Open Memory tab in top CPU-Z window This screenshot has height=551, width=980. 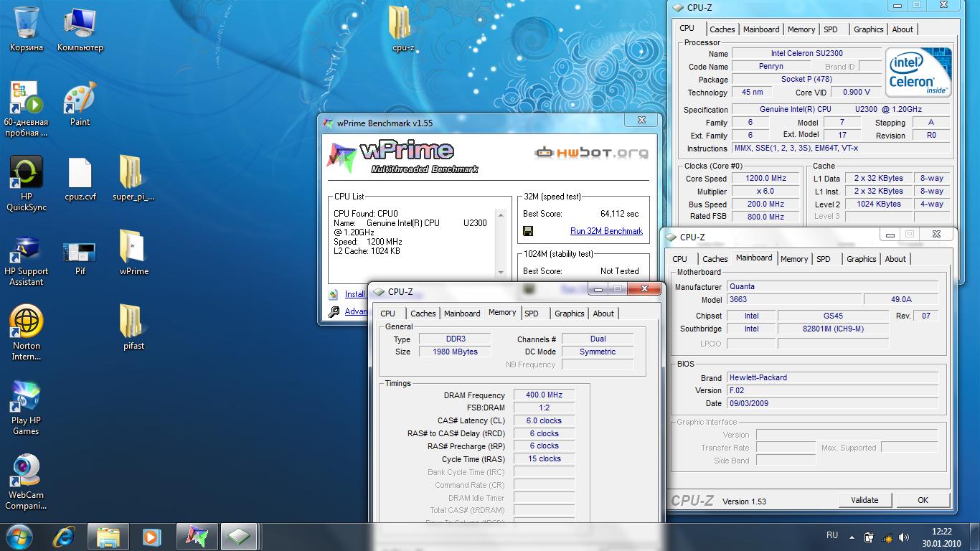(801, 29)
